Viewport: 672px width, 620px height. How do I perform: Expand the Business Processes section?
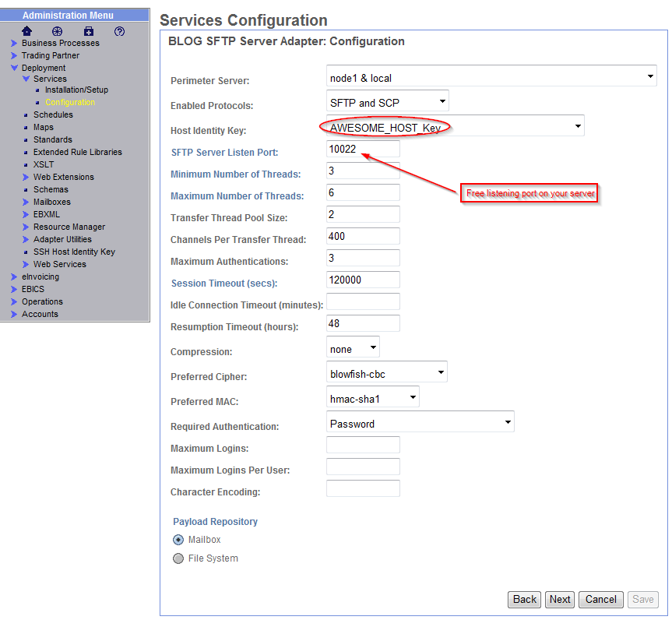tap(60, 43)
